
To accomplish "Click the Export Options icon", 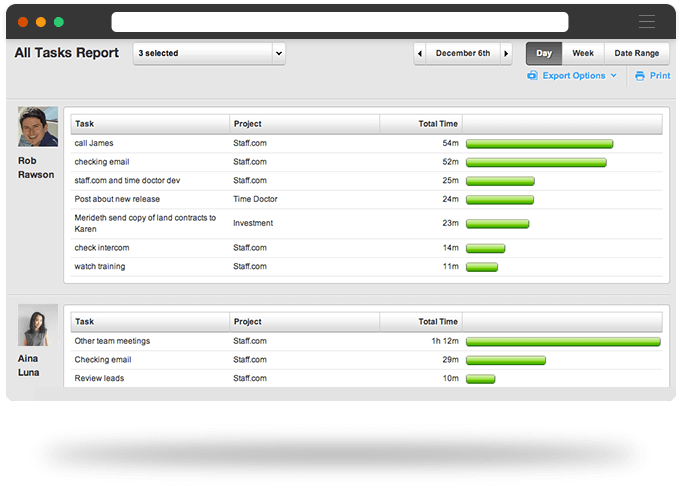I will tap(532, 76).
